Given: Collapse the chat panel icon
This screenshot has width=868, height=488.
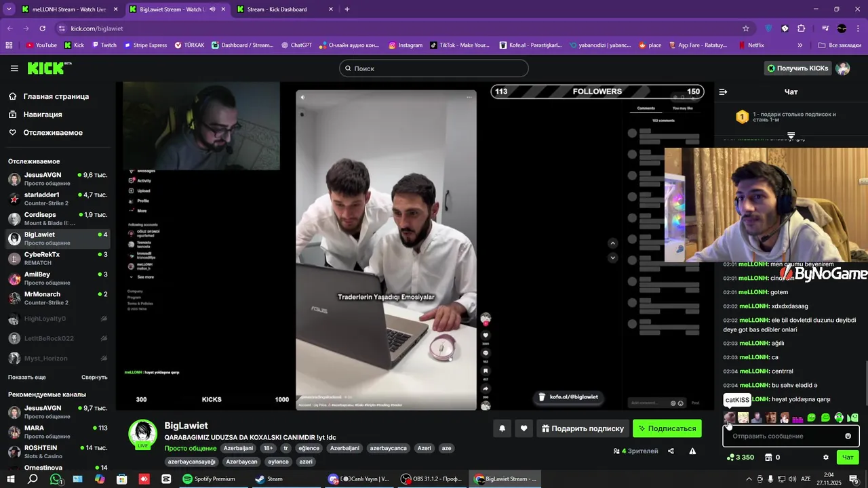Looking at the screenshot, I should coord(723,91).
